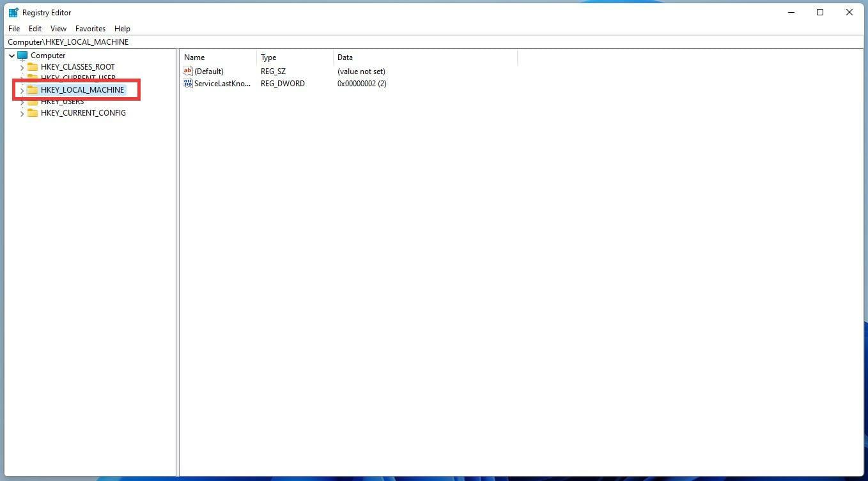Image resolution: width=868 pixels, height=481 pixels.
Task: Expand the HKEY_CLASSES_ROOT key
Action: pyautogui.click(x=22, y=67)
